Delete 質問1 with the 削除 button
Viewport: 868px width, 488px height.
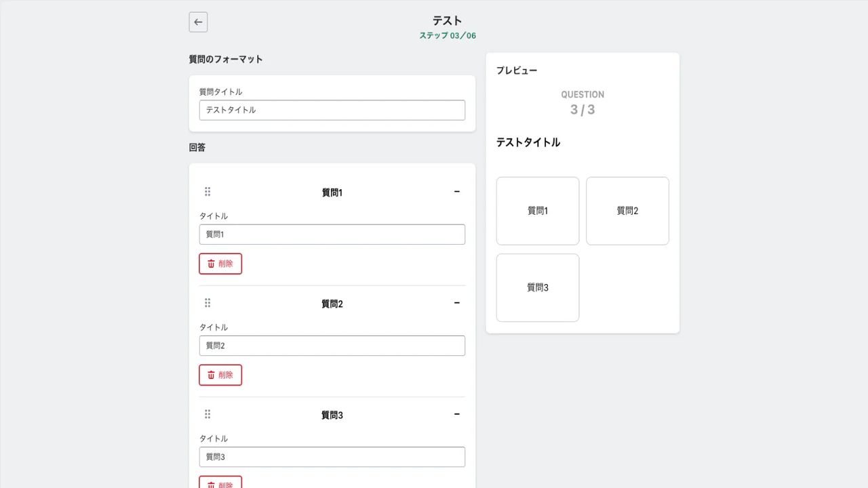tap(220, 264)
